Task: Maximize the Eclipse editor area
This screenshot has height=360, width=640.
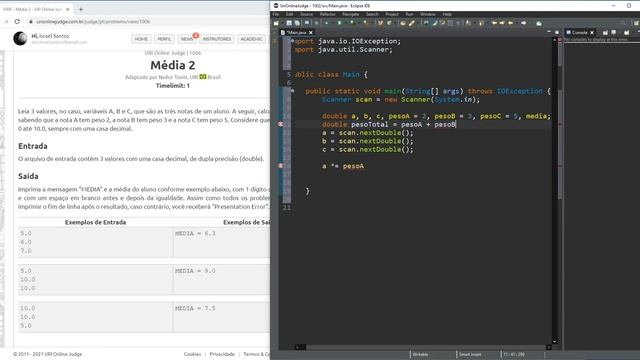Action: (557, 32)
